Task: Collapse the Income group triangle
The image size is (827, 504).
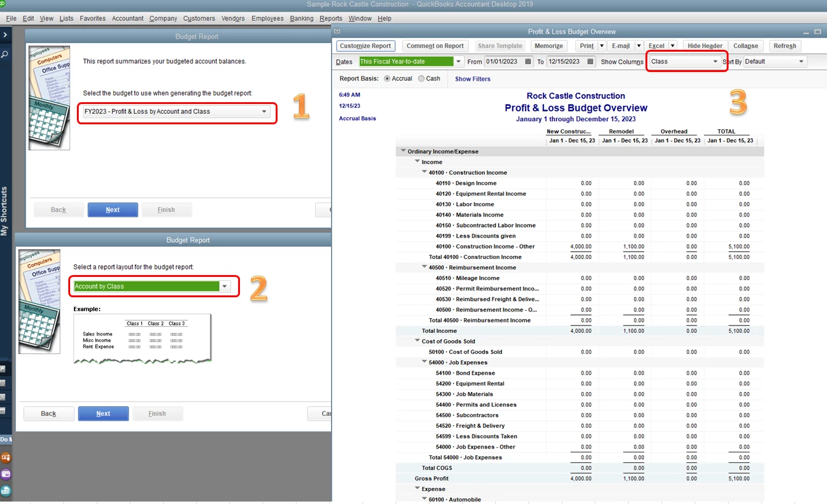Action: 417,162
